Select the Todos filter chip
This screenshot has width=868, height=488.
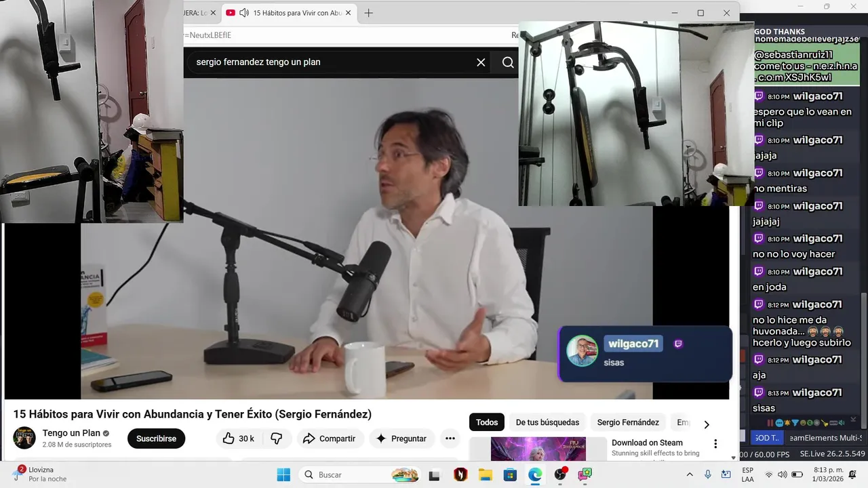tap(487, 422)
